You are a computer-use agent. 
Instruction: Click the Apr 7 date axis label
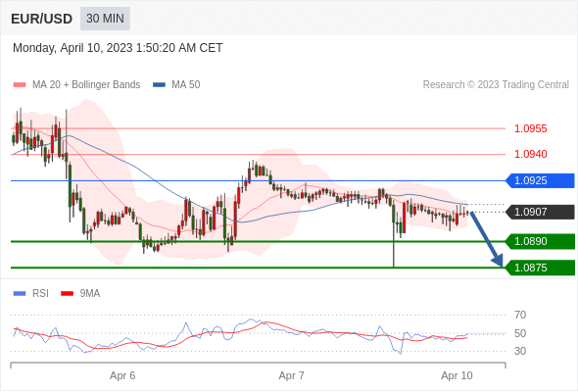point(292,375)
